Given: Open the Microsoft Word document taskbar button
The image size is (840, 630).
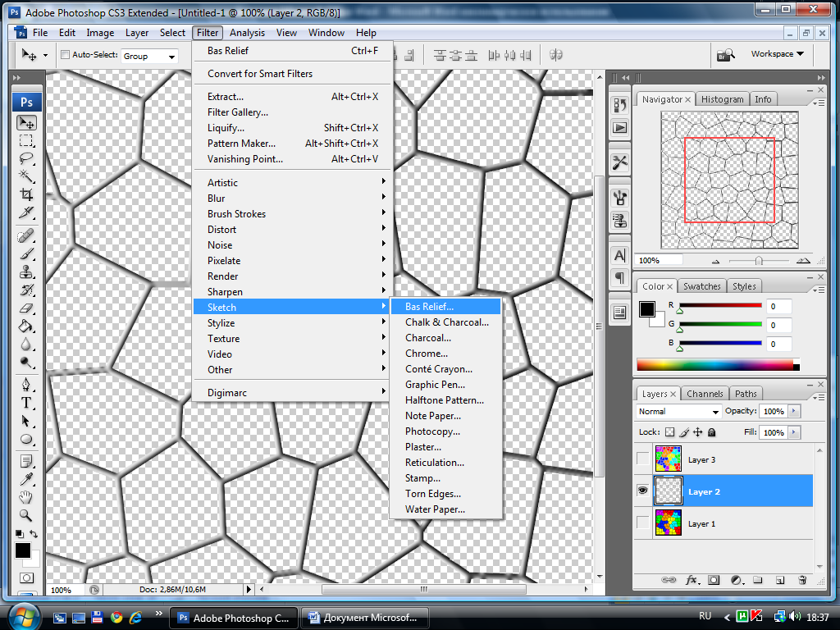Looking at the screenshot, I should tap(365, 618).
